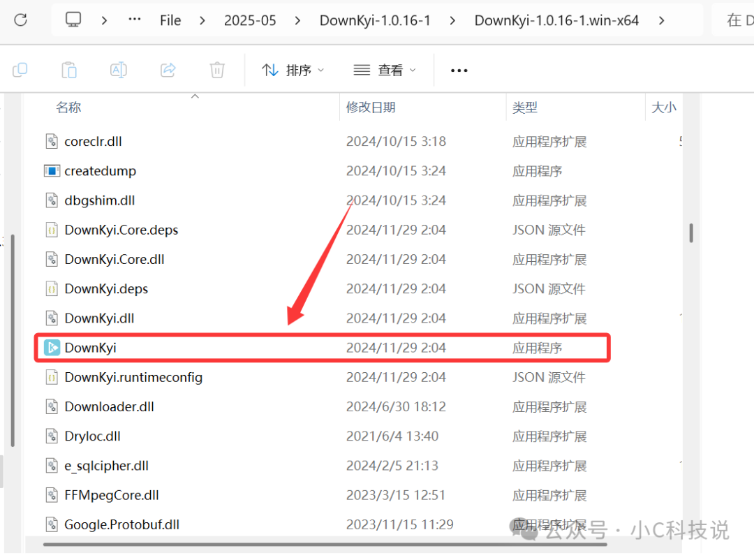Screen dimensions: 754x560
Task: Click the DownKyi.deps file name
Action: pyautogui.click(x=106, y=288)
